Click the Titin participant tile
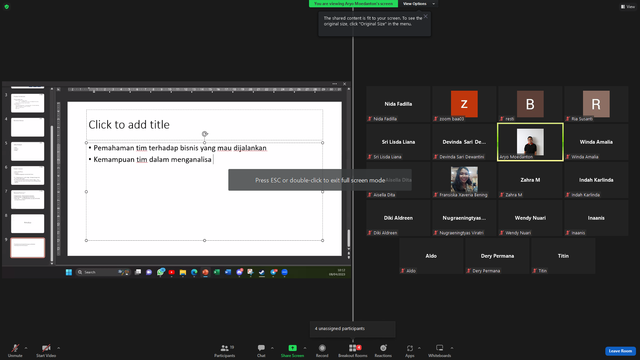The image size is (640, 360). (x=563, y=256)
